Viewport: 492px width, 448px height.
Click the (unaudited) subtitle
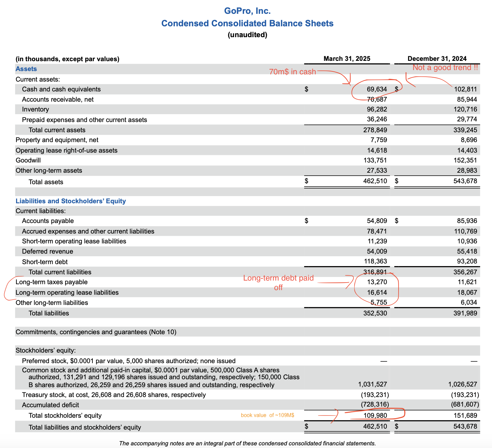click(247, 35)
